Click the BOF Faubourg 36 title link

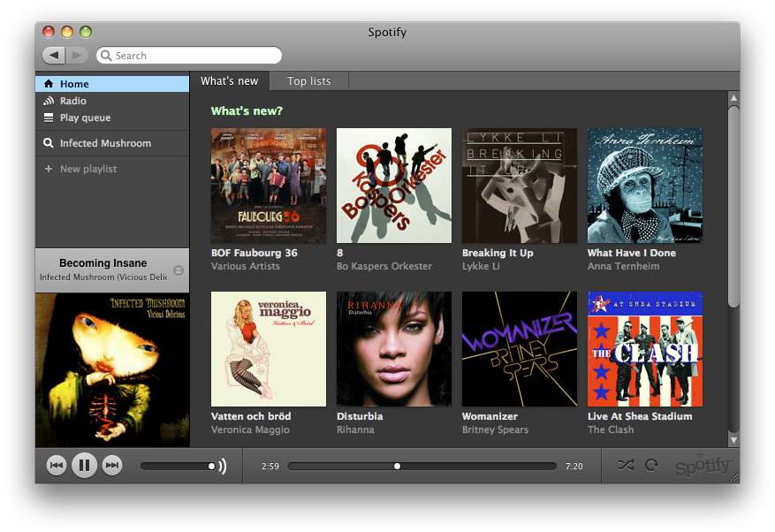click(254, 253)
